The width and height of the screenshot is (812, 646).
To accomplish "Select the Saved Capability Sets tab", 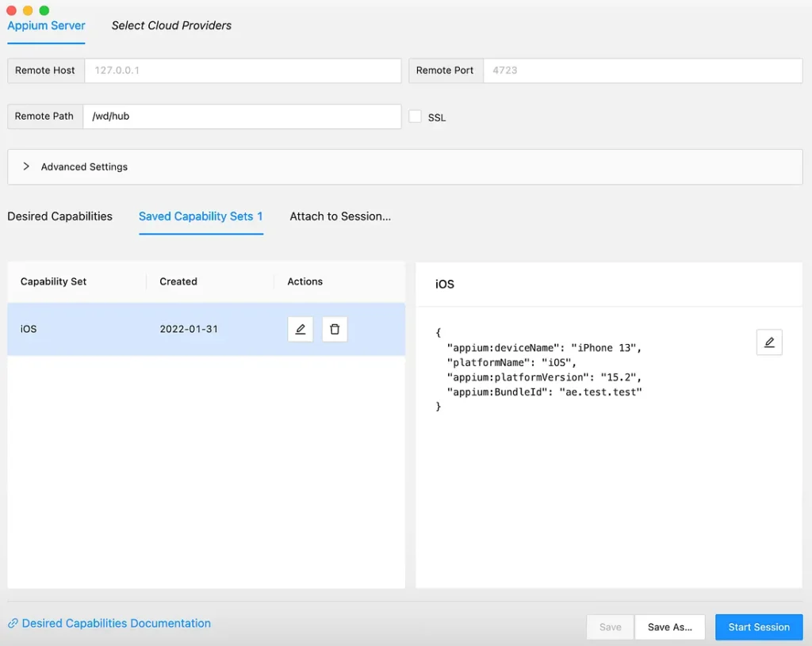I will click(201, 216).
